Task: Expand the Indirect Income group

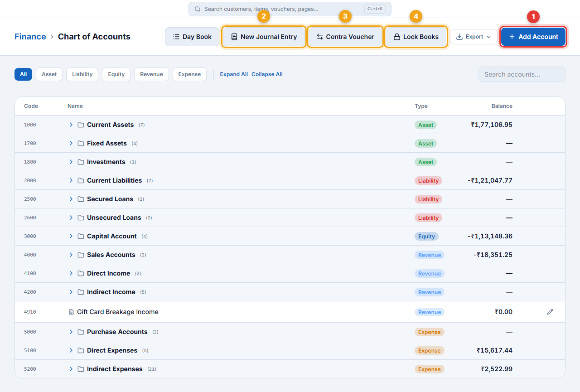Action: point(71,292)
